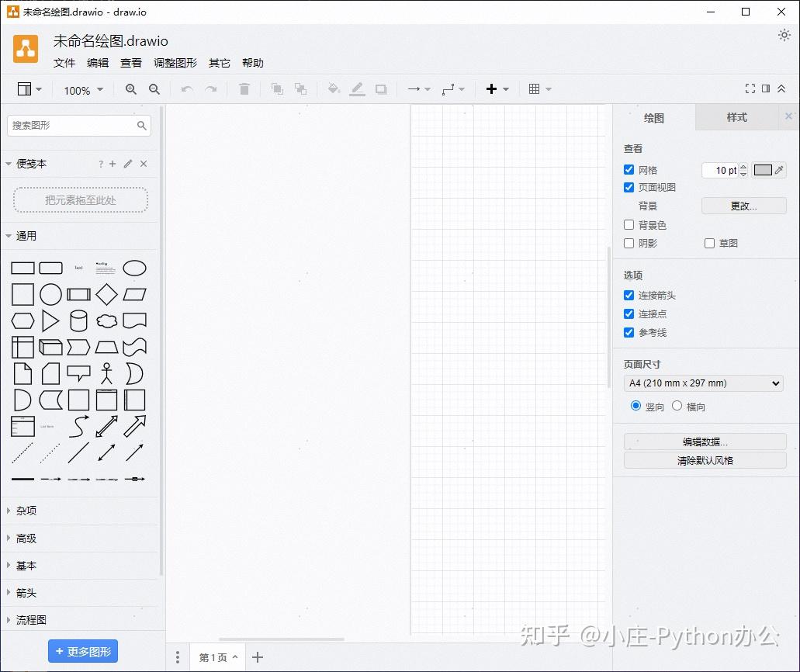Open the view layout dropdown in toolbar
The width and height of the screenshot is (800, 672).
(29, 89)
